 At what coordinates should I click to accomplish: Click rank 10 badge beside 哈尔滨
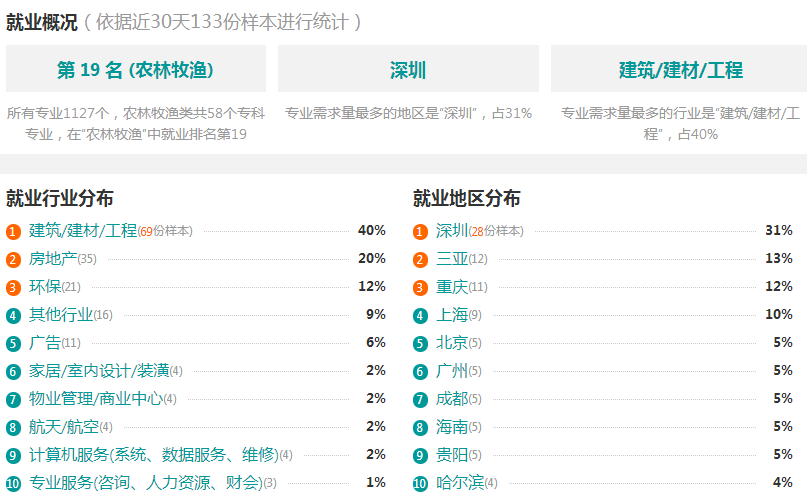(x=420, y=484)
